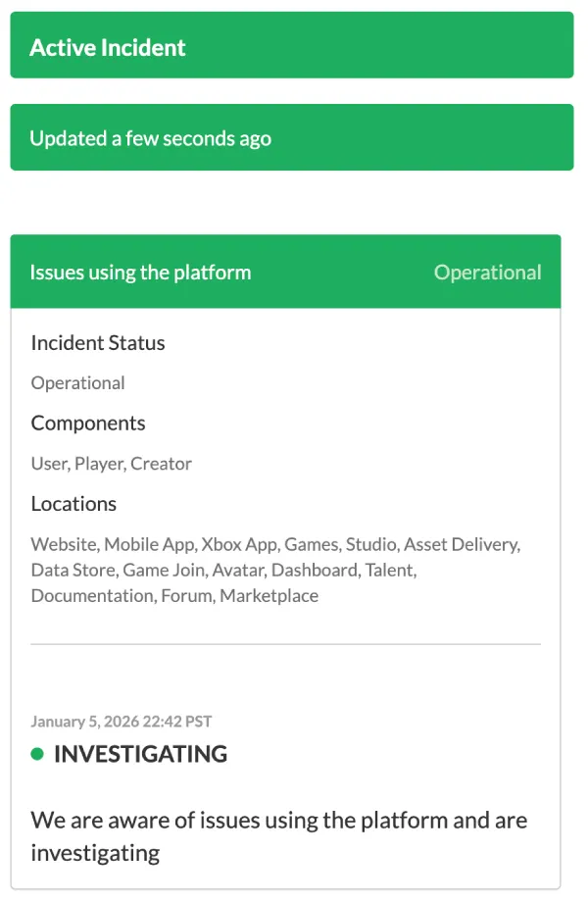Click the 'We are aware of issues' message

[x=278, y=835]
